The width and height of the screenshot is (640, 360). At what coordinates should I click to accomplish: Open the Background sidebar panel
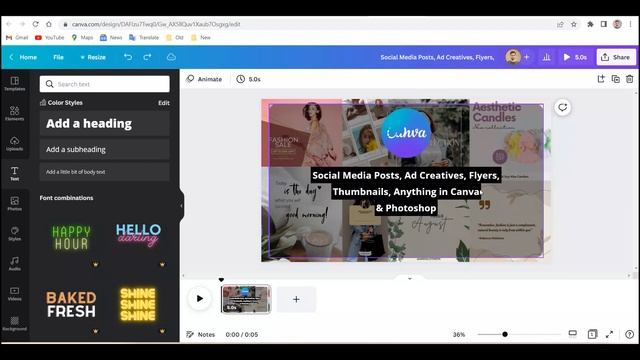(x=15, y=323)
